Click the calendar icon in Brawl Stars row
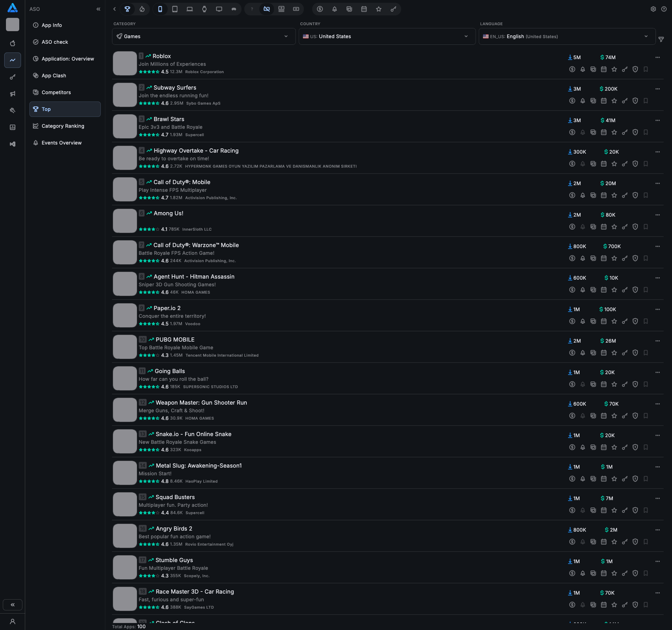672x630 pixels. coord(604,132)
